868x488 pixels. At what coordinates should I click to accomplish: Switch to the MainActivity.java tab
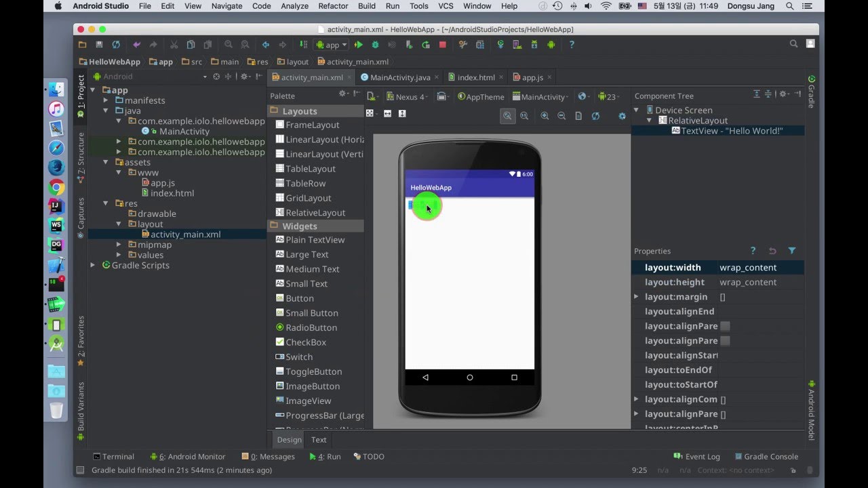[x=400, y=77]
